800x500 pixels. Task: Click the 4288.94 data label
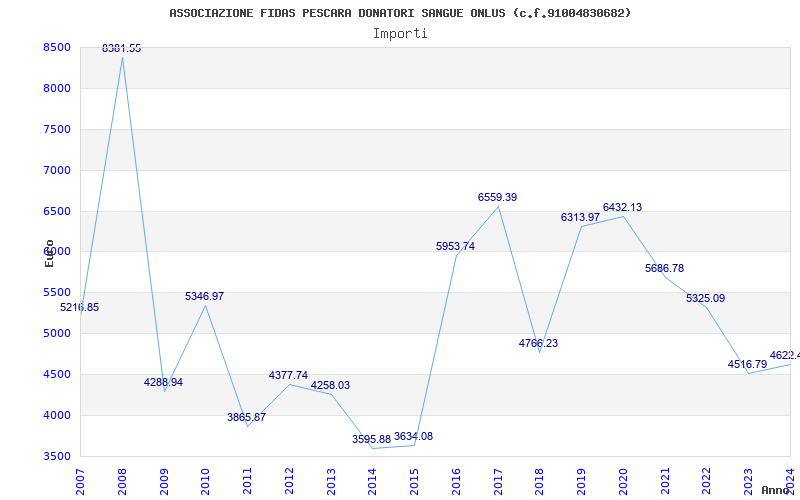click(x=163, y=383)
